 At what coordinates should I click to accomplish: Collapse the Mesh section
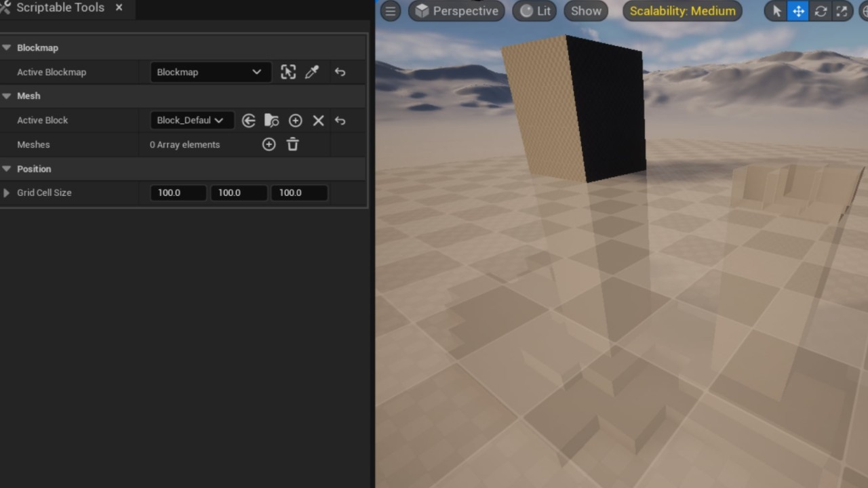click(x=7, y=96)
